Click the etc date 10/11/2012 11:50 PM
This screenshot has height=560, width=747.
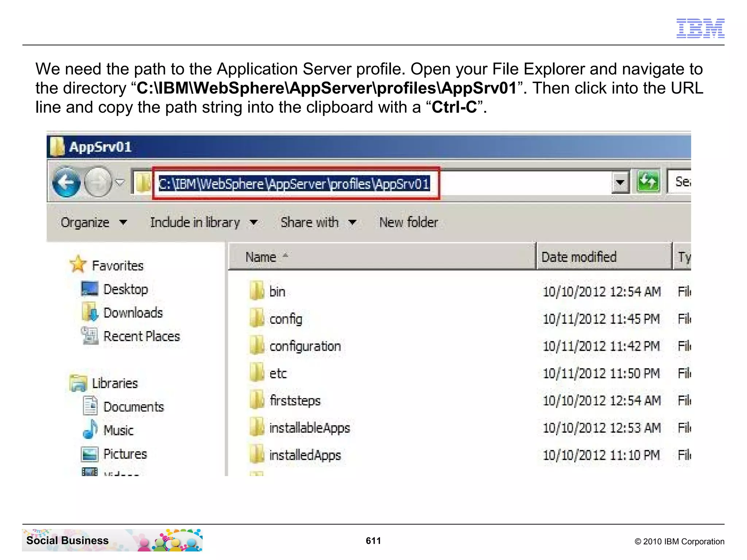point(601,373)
